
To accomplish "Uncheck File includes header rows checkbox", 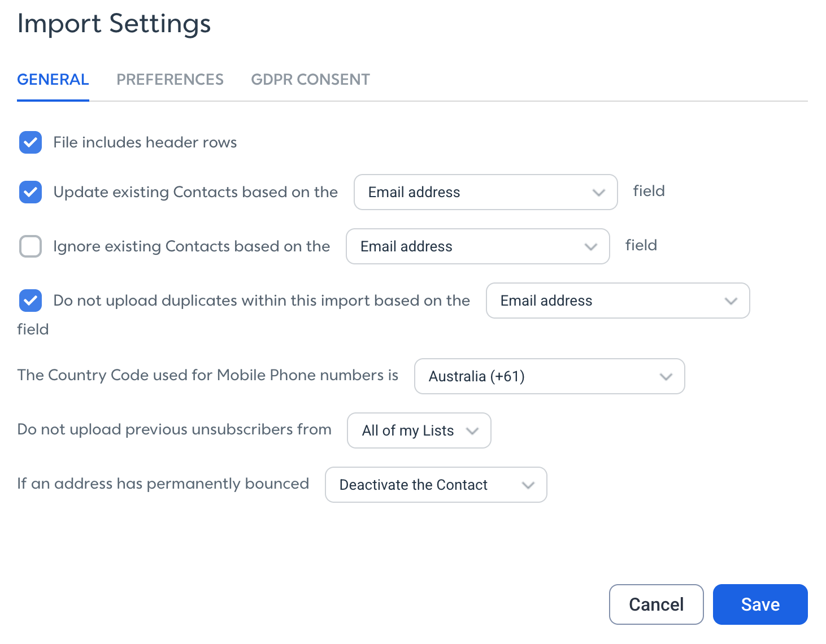I will click(x=31, y=142).
